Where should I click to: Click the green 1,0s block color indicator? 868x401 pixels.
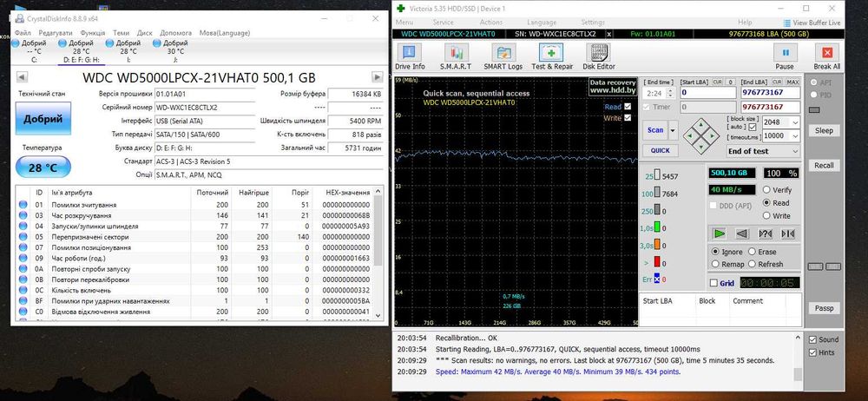point(657,227)
